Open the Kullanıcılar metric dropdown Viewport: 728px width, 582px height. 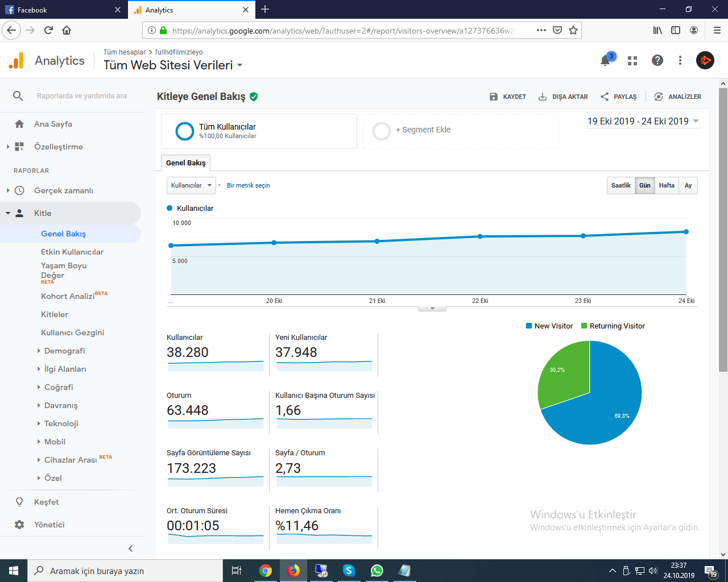191,185
